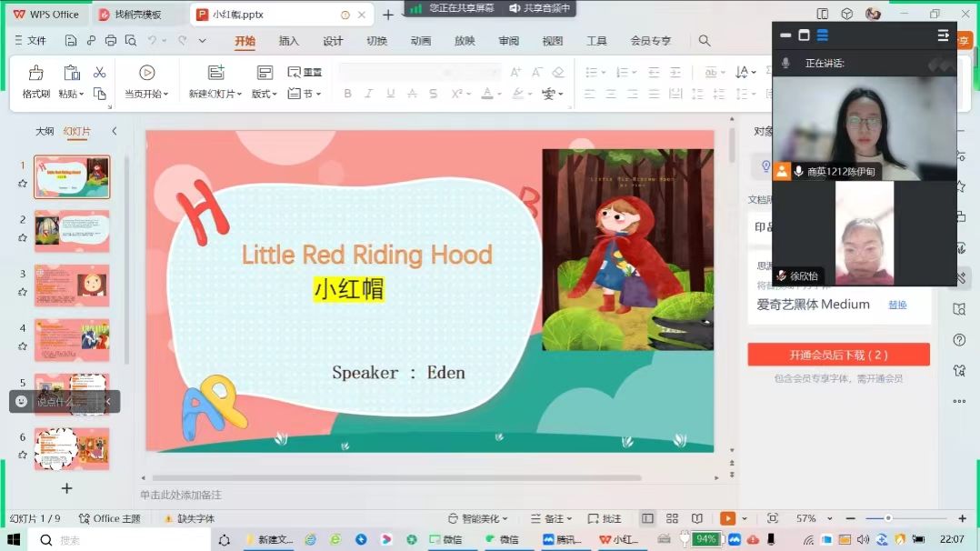The width and height of the screenshot is (980, 551).
Task: Click the Comments (批注) button in the status bar
Action: click(x=605, y=518)
